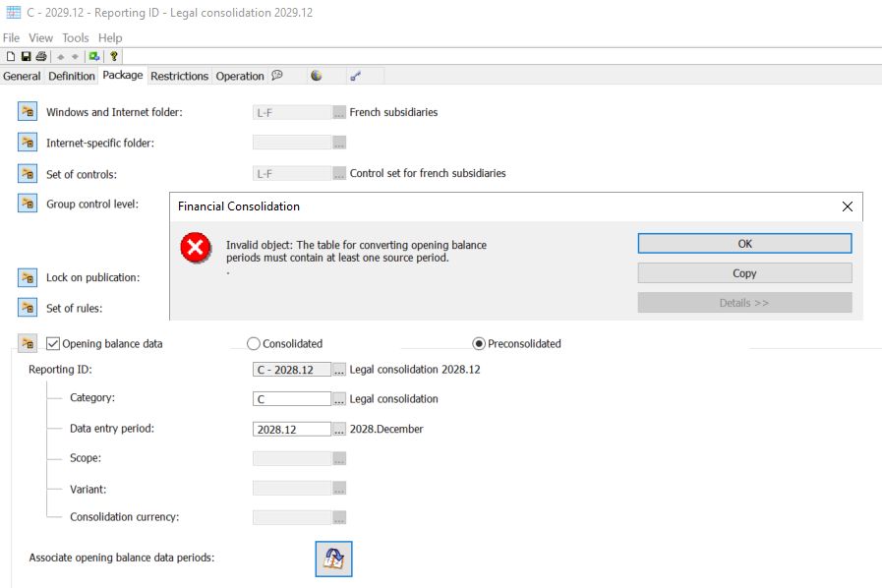This screenshot has height=588, width=882.
Task: Click icon beside Set of rules
Action: (27, 307)
